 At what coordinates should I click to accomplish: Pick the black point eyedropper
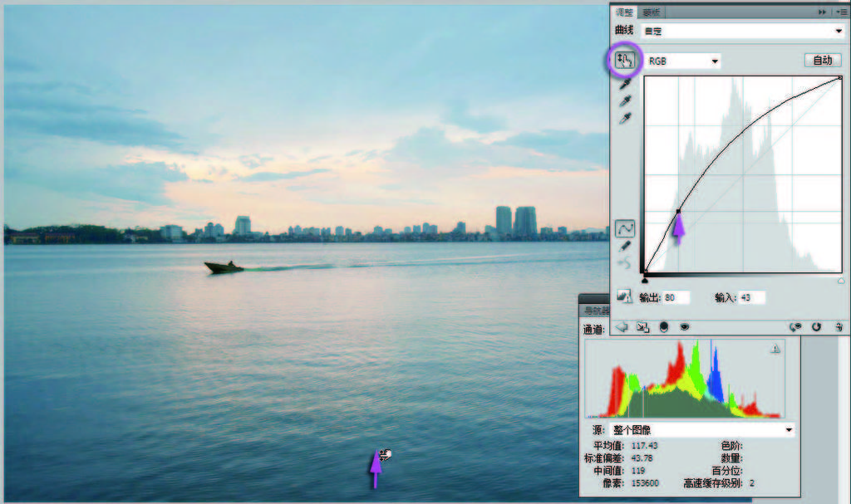625,84
